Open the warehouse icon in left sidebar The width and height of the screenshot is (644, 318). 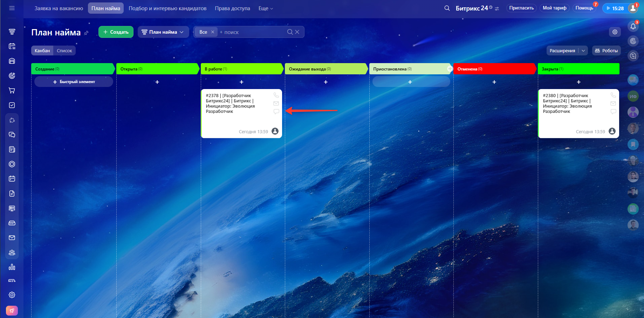pos(12,61)
